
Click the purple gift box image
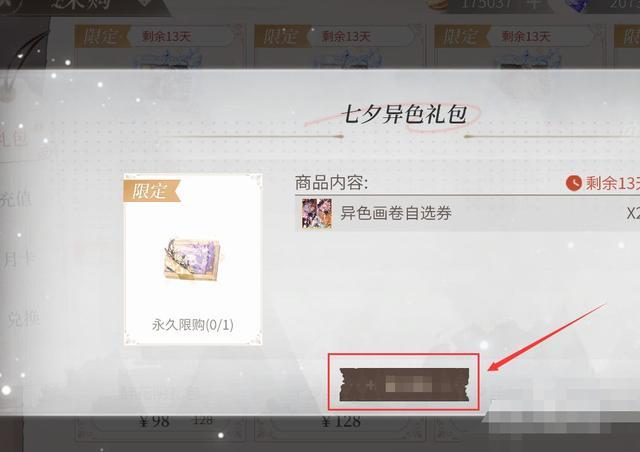193,261
